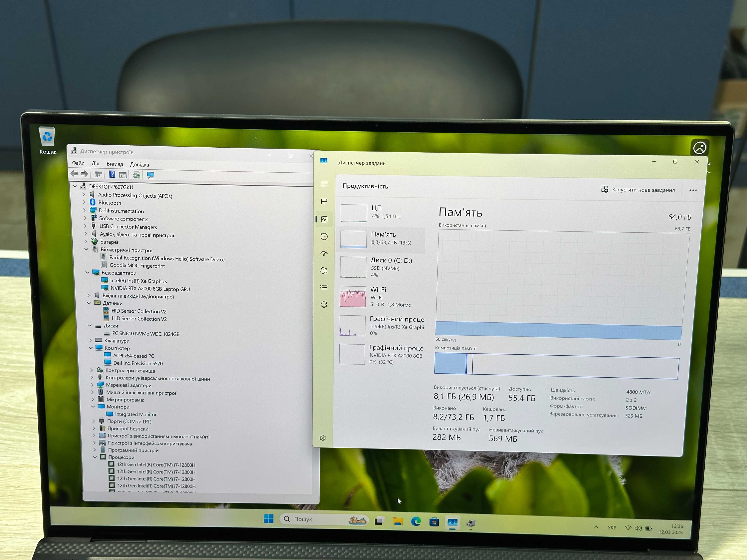Select Dell Inc. Precision 5570 entry
747x560 pixels.
(x=138, y=363)
